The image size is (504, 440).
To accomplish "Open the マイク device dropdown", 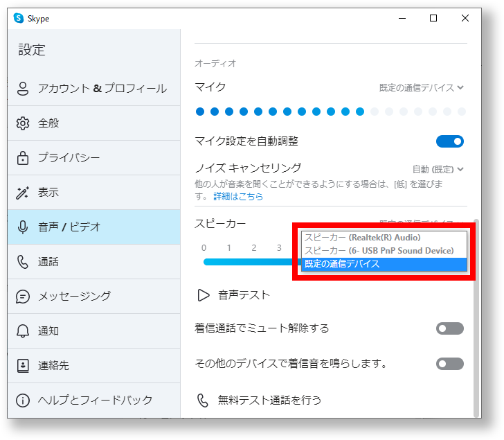I will pyautogui.click(x=422, y=87).
